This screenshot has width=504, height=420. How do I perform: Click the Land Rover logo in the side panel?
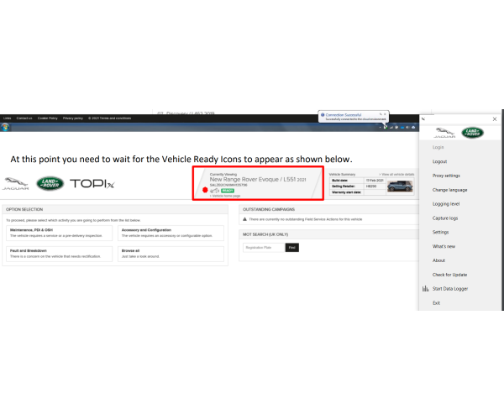pyautogui.click(x=472, y=133)
